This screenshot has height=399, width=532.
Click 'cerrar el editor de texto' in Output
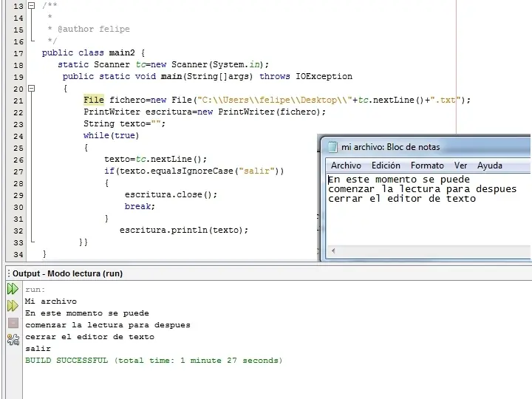point(90,337)
